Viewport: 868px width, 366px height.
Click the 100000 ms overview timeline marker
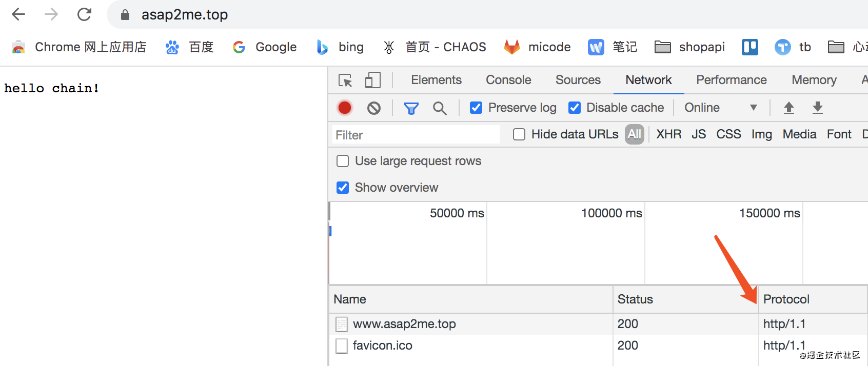click(611, 213)
